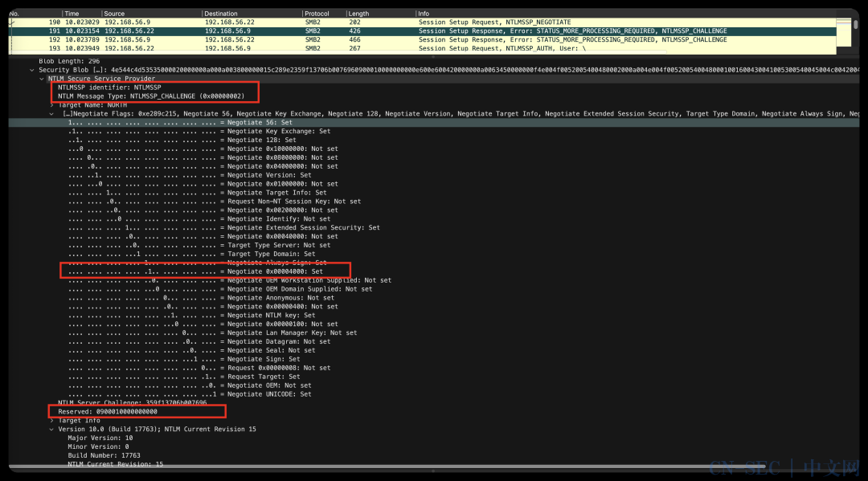Select the Negotiate 0x00004000: Set flag

coord(195,271)
